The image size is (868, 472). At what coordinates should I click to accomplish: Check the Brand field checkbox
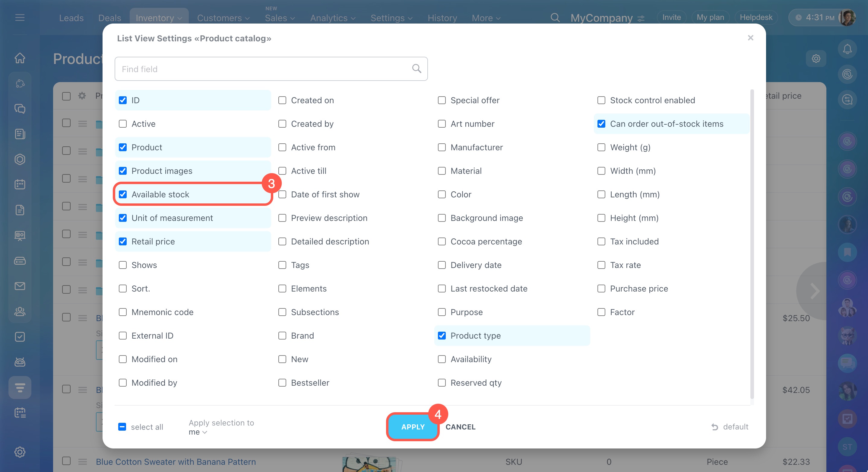282,336
